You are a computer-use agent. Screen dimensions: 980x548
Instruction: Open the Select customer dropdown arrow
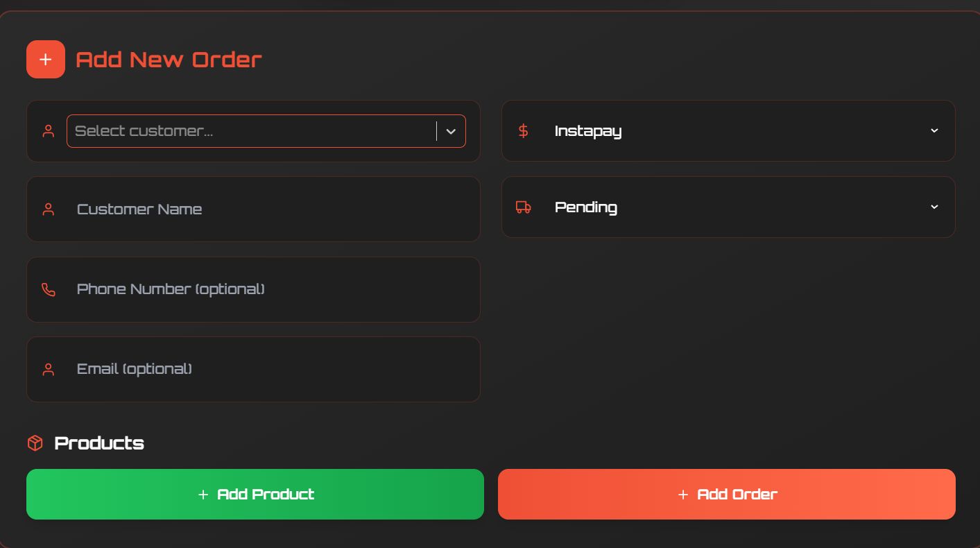tap(451, 132)
